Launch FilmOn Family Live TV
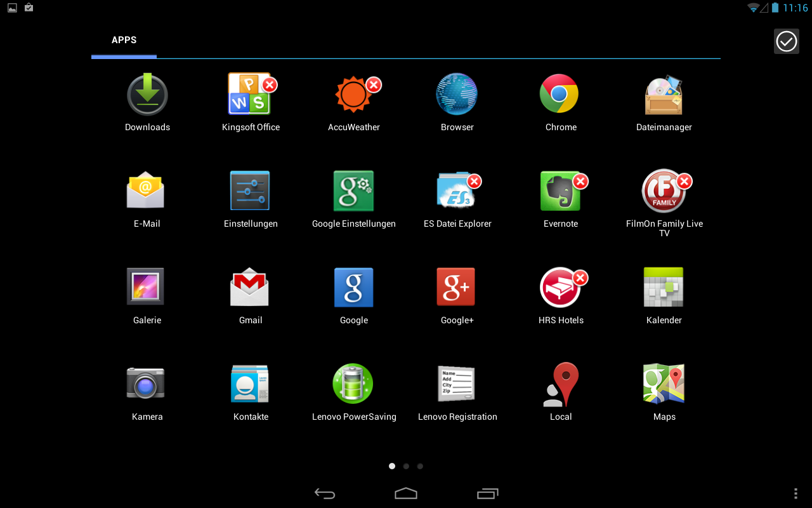812x508 pixels. tap(664, 190)
